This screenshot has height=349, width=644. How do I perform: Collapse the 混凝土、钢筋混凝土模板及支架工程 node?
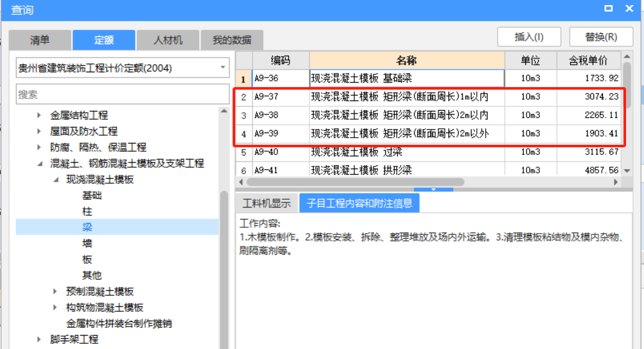tap(40, 163)
